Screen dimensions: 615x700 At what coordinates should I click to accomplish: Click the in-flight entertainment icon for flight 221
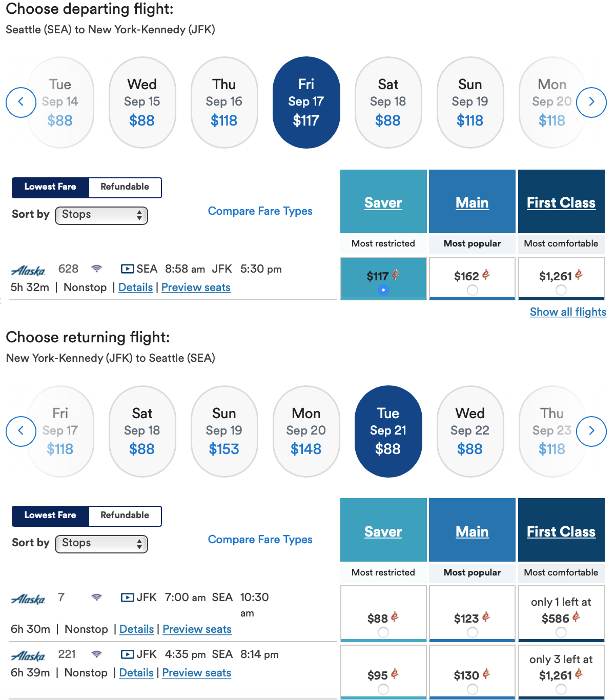[128, 654]
